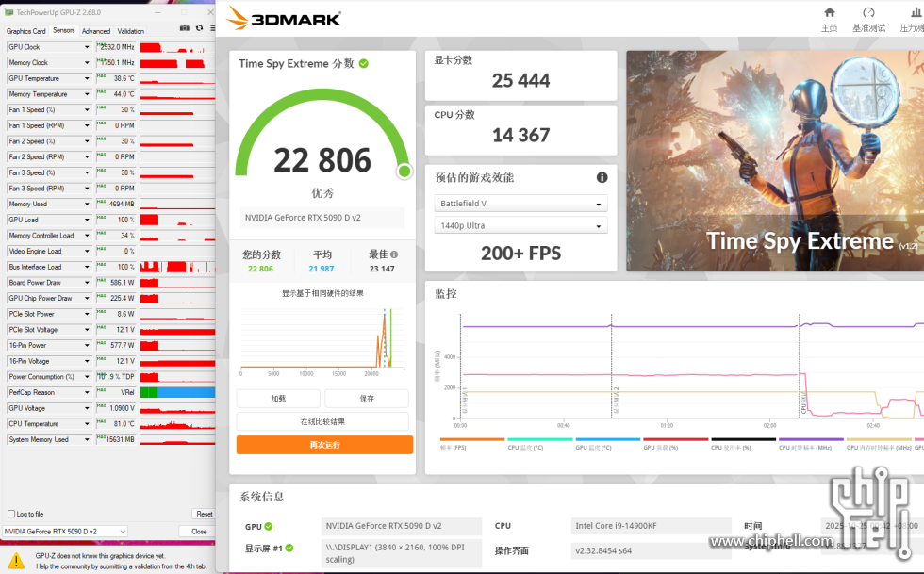
Task: Open GPU selector dropdown RTX 5090 D v2
Action: click(65, 531)
